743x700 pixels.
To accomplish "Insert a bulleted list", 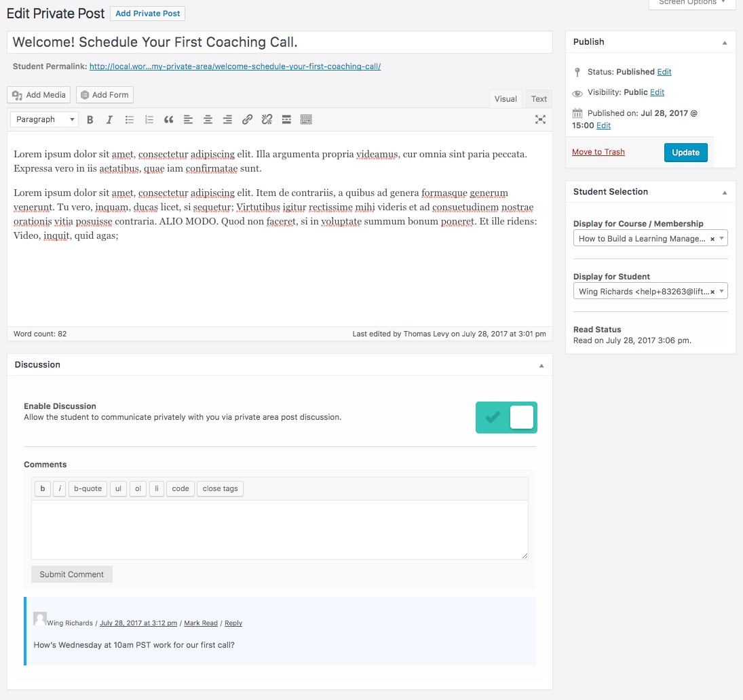I will pyautogui.click(x=130, y=120).
